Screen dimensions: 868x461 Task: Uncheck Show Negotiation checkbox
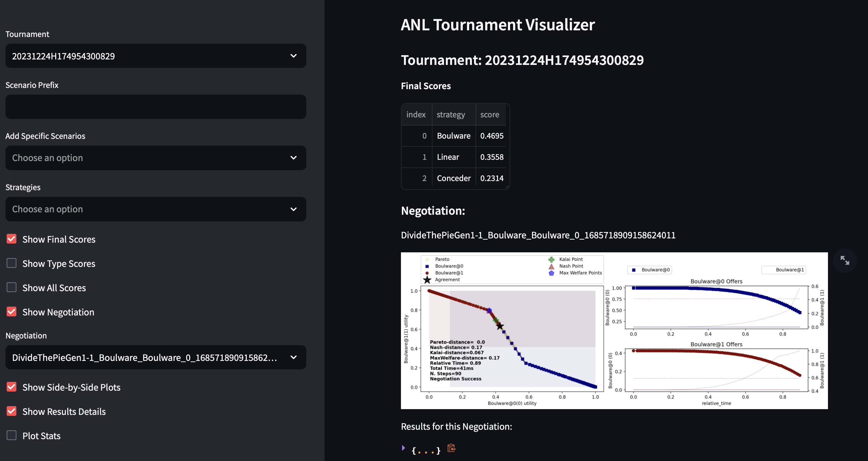(12, 312)
